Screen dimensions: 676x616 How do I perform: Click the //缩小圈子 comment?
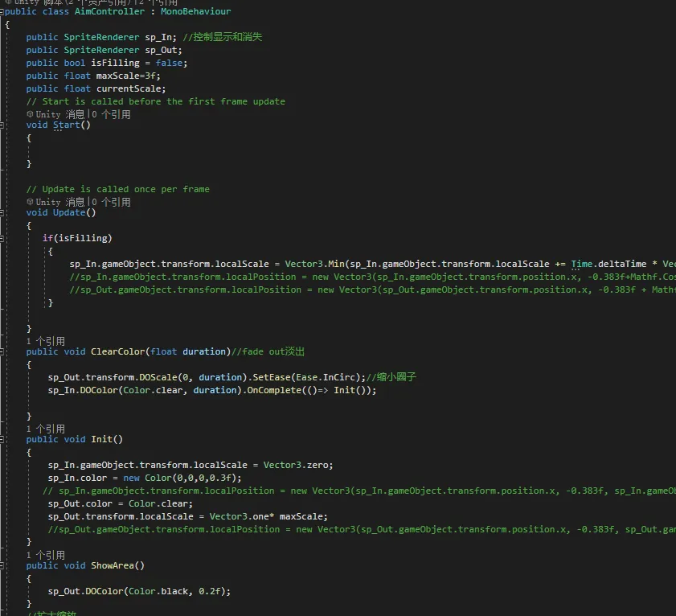[391, 377]
